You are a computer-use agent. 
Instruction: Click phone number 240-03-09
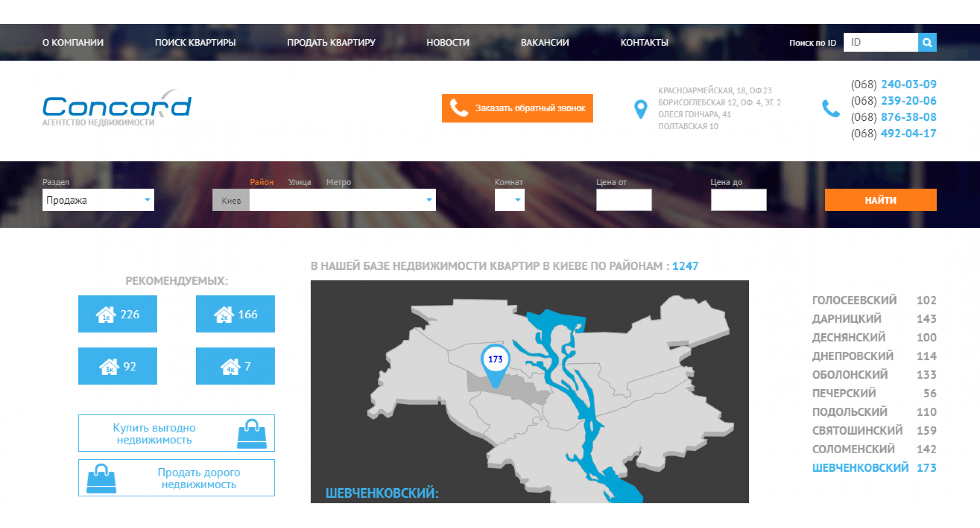(909, 84)
